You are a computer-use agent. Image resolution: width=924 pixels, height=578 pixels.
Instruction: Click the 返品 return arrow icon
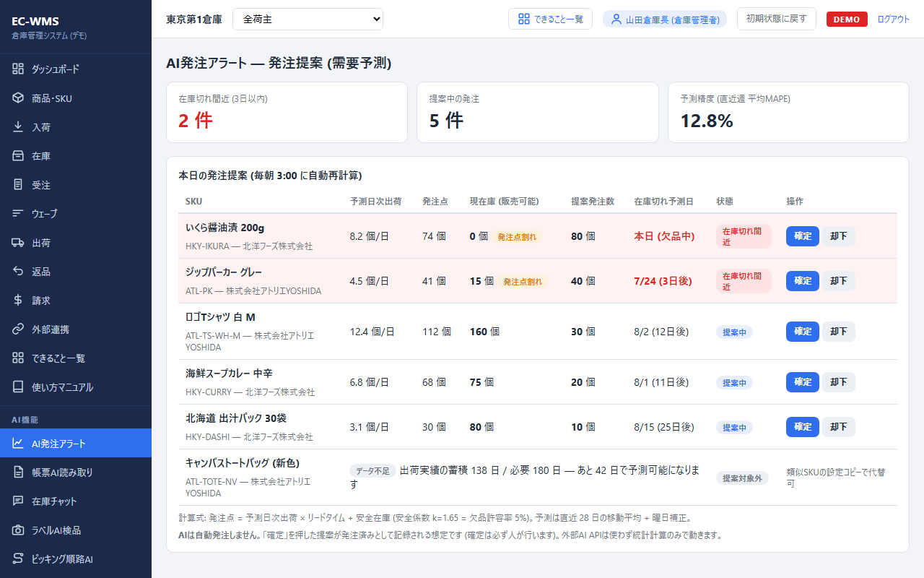pyautogui.click(x=18, y=272)
